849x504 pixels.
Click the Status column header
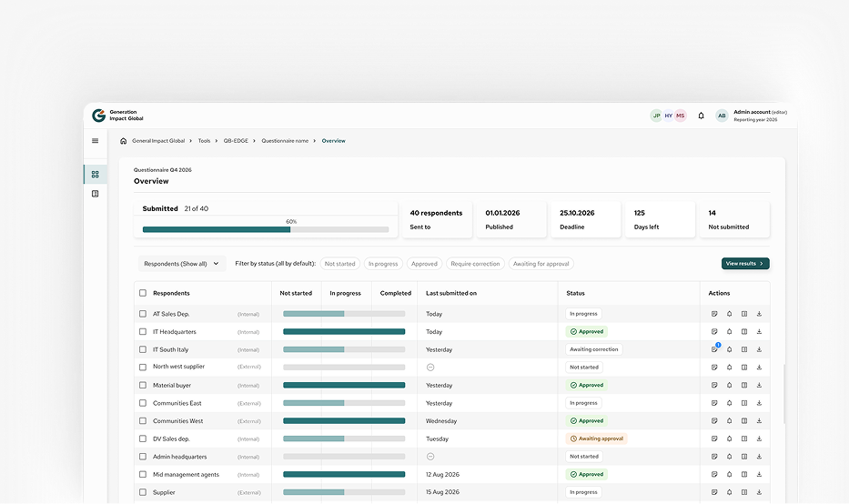(x=576, y=294)
